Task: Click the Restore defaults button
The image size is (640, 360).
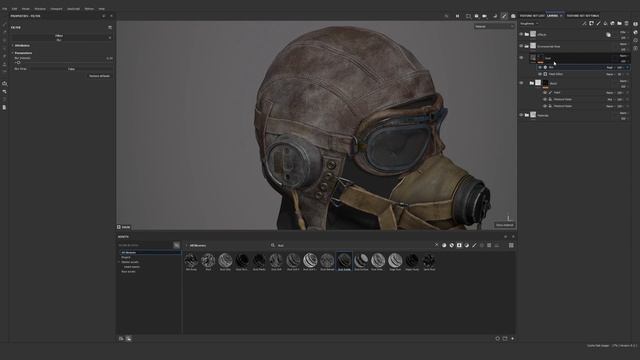Action: point(100,76)
